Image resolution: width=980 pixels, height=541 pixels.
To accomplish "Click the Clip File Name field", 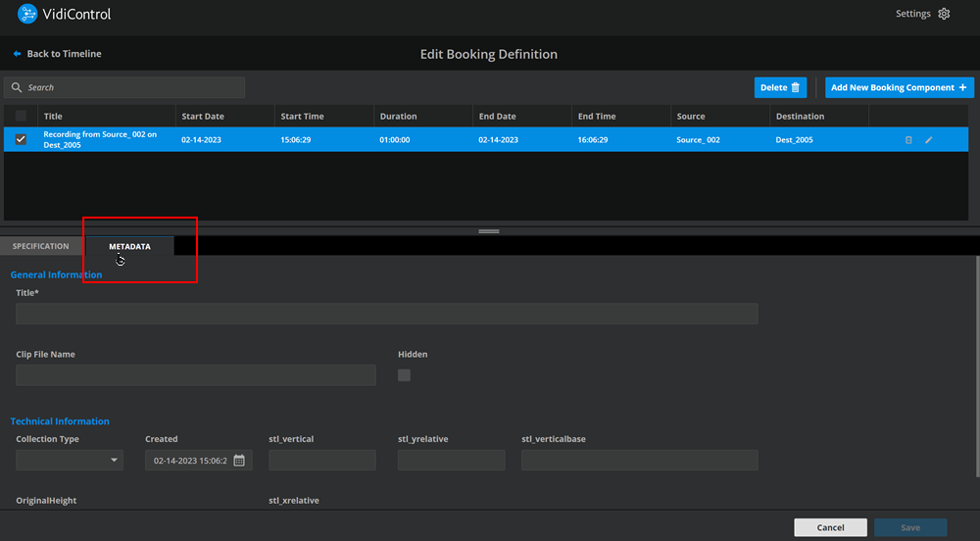I will click(x=196, y=374).
